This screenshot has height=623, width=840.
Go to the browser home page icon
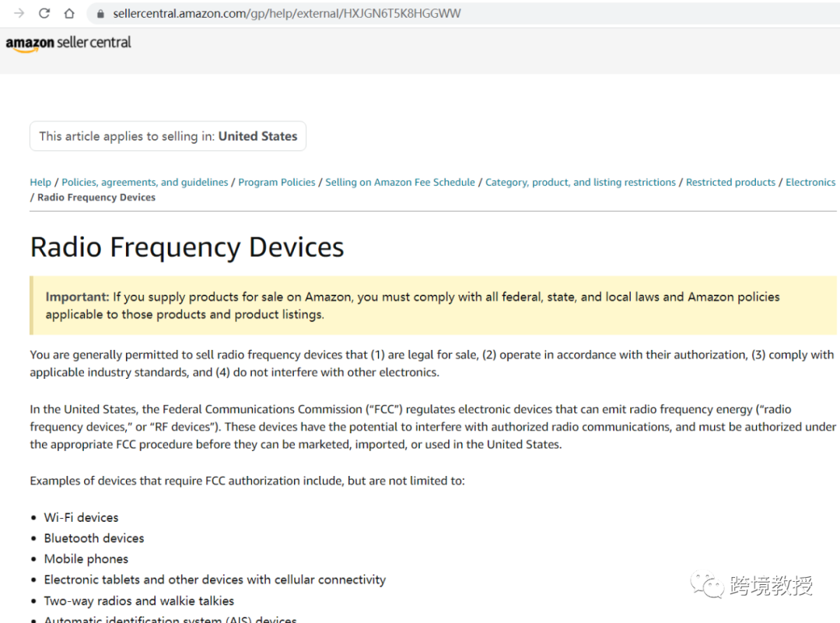69,13
